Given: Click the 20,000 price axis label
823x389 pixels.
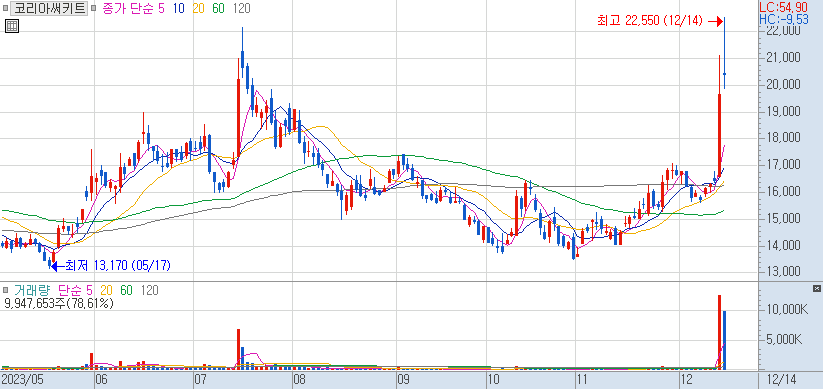Looking at the screenshot, I should [783, 85].
